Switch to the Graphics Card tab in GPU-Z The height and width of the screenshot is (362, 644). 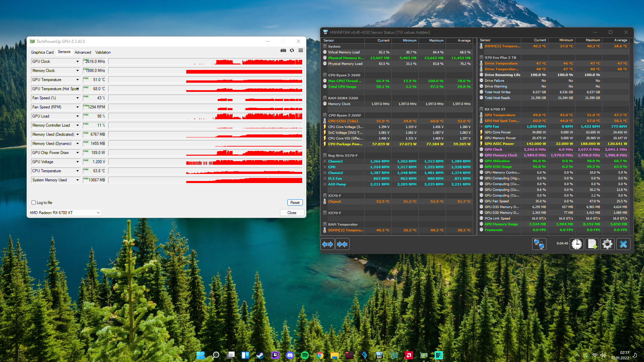[x=42, y=52]
